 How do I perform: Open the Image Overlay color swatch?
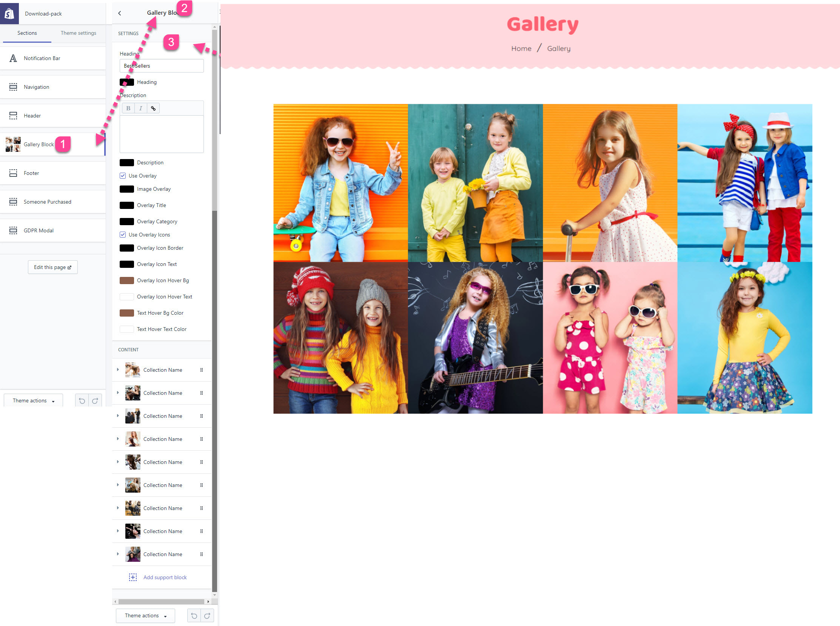127,189
